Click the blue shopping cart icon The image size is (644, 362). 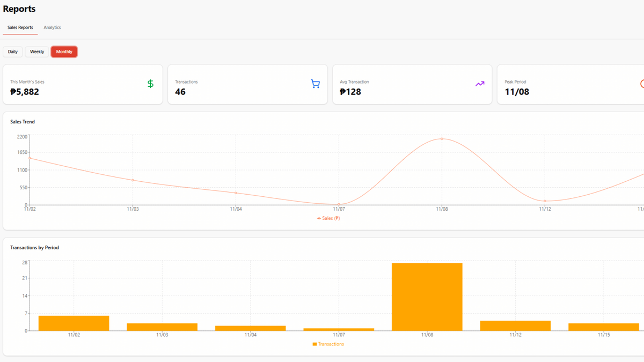click(315, 84)
